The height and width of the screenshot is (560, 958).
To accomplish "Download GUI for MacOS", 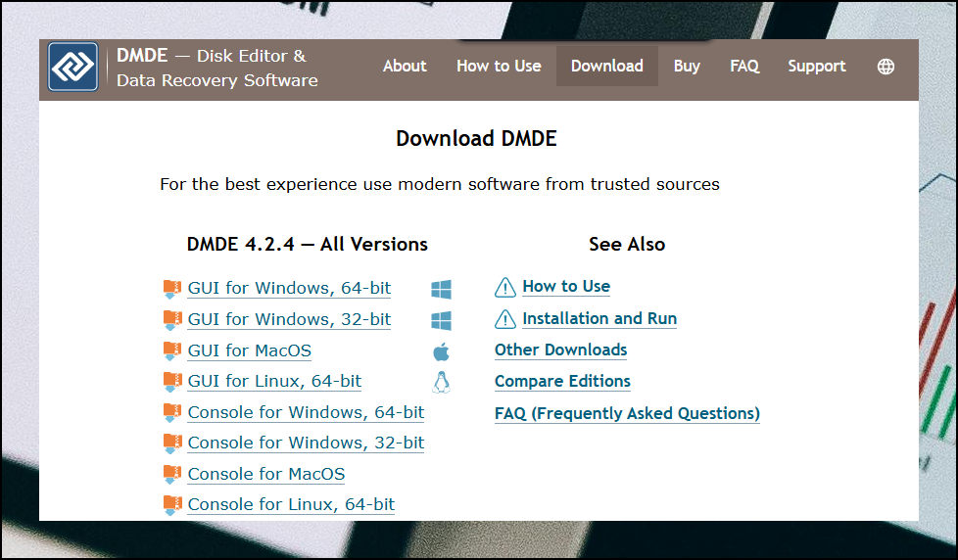I will pos(249,350).
